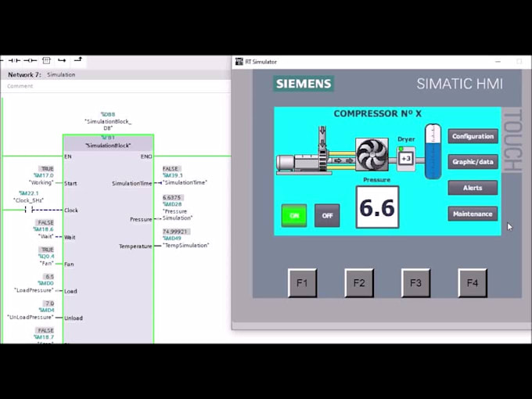Click the "LoadPressure" operand
Screen dimensions: 532x399
point(34,290)
